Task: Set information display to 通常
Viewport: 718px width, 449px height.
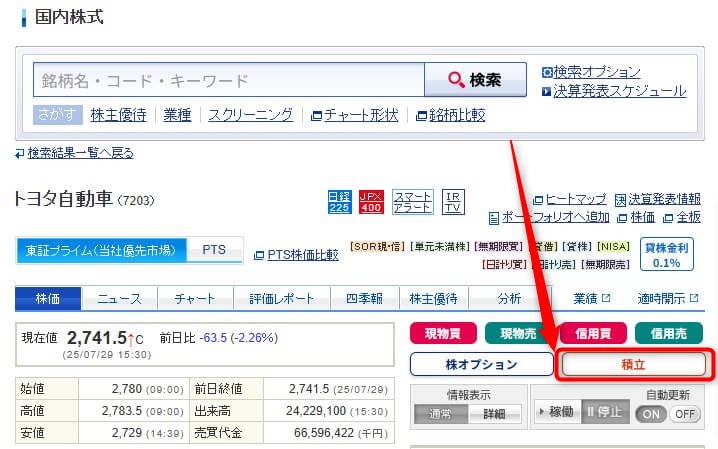Action: pos(441,414)
